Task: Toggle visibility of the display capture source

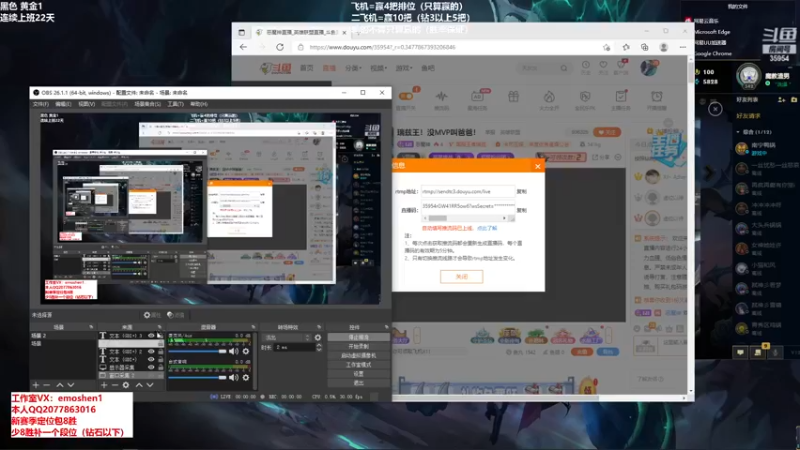Action: click(151, 367)
